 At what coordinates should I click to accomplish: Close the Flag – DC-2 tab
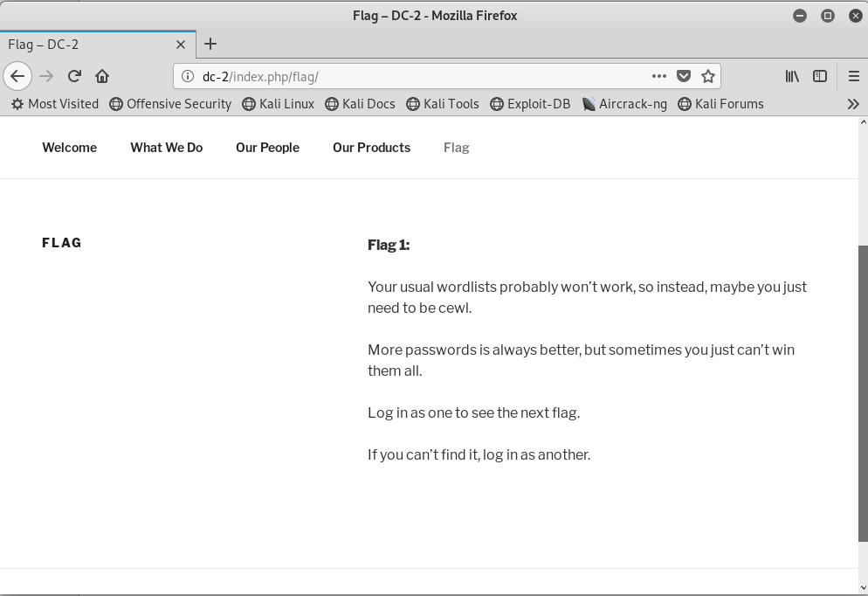tap(181, 45)
